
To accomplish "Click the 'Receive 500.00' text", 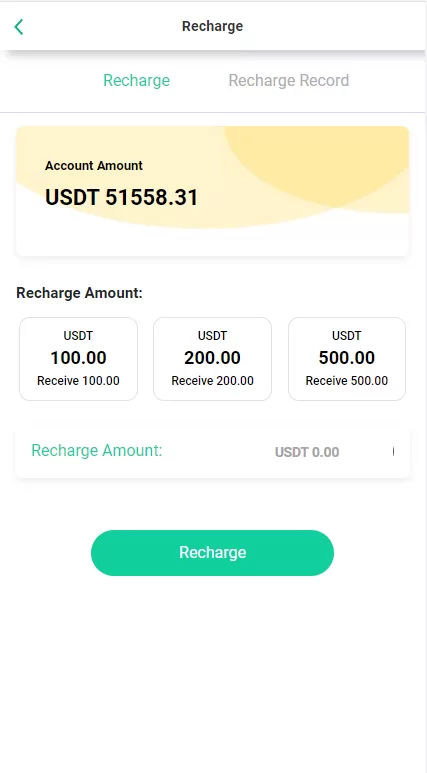I will tap(347, 381).
